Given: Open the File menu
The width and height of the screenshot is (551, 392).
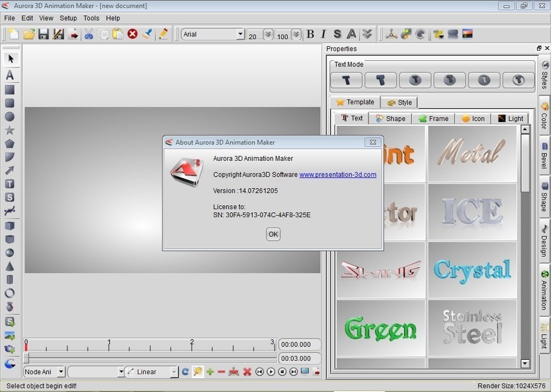Looking at the screenshot, I should (10, 18).
